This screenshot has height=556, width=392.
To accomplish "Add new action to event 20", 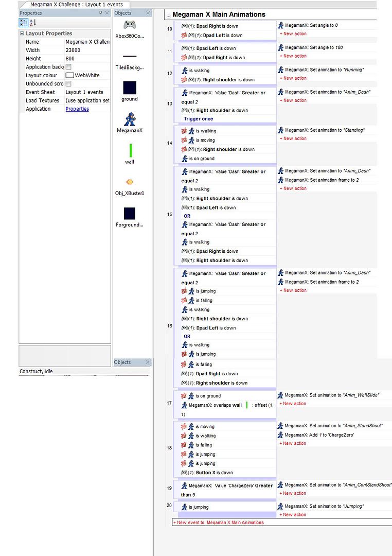I will [293, 514].
